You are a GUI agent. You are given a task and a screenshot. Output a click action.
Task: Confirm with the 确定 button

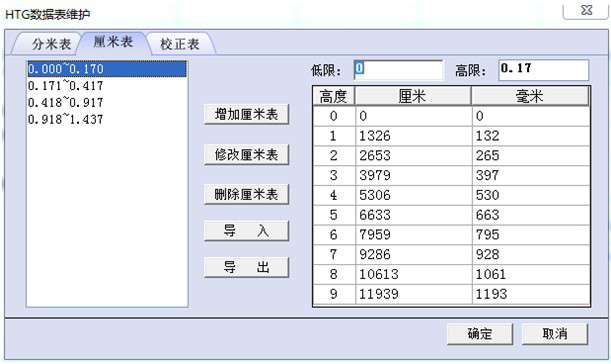point(480,334)
